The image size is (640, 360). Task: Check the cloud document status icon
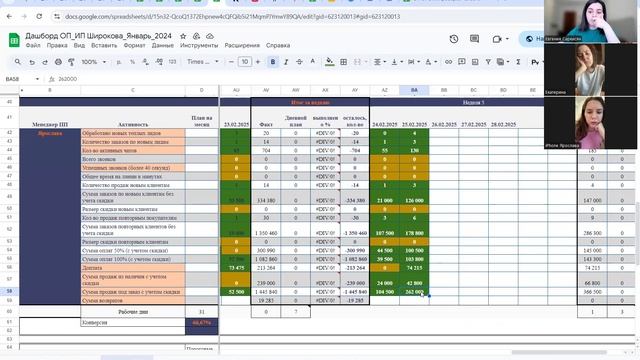pos(210,36)
